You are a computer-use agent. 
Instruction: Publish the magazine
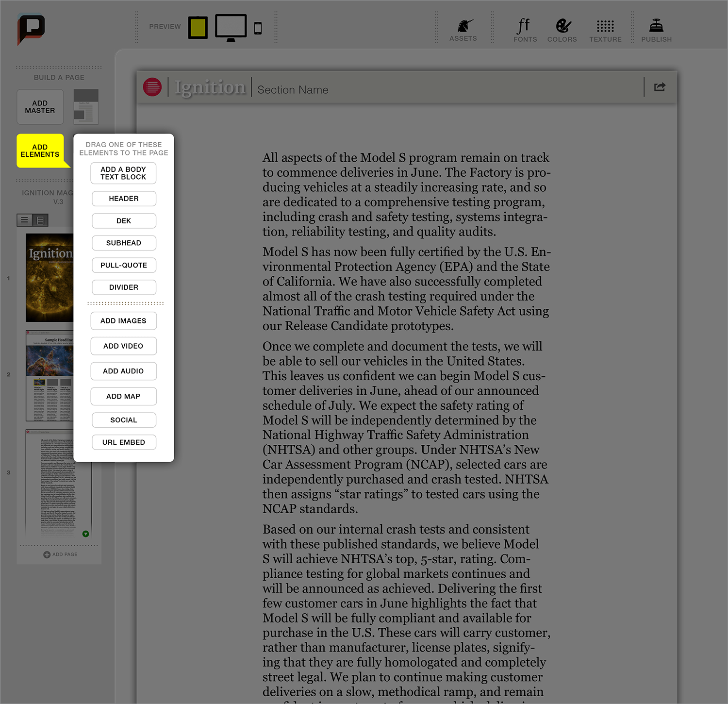(x=656, y=31)
